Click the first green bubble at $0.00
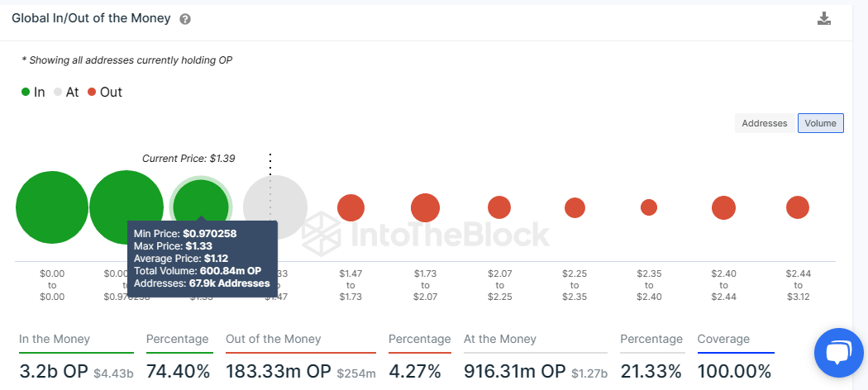The width and height of the screenshot is (868, 390). click(52, 207)
